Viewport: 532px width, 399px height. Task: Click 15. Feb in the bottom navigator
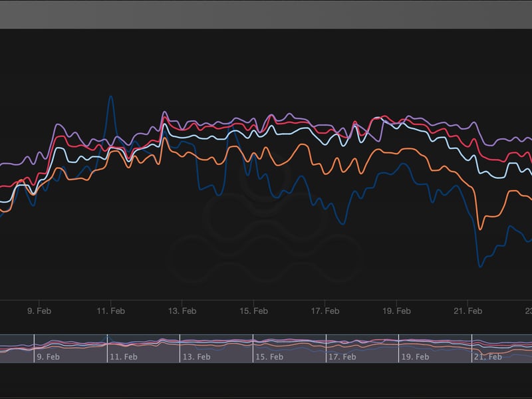[x=269, y=356]
